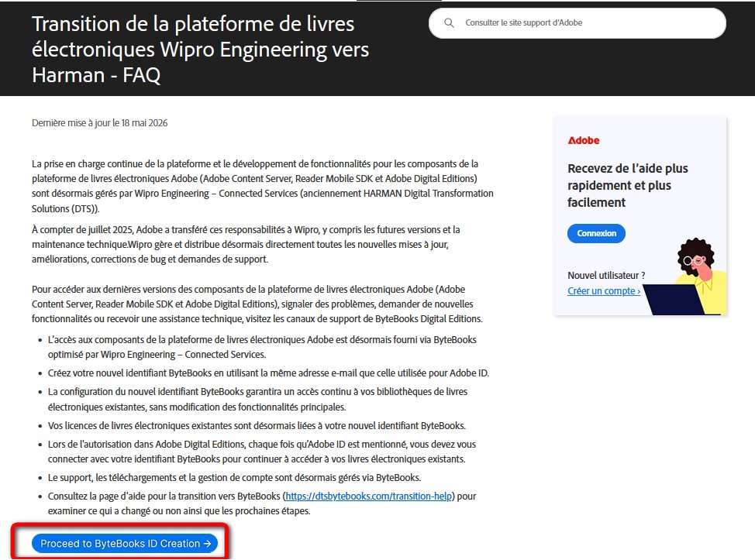Open the dtsbytebooks.com transition-help link

click(369, 496)
